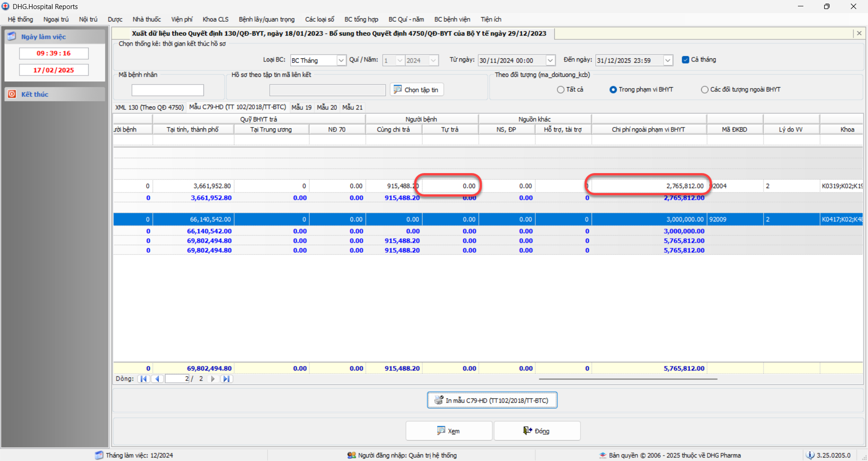Click the Chọn tập tin button
This screenshot has height=461, width=868.
tap(416, 89)
